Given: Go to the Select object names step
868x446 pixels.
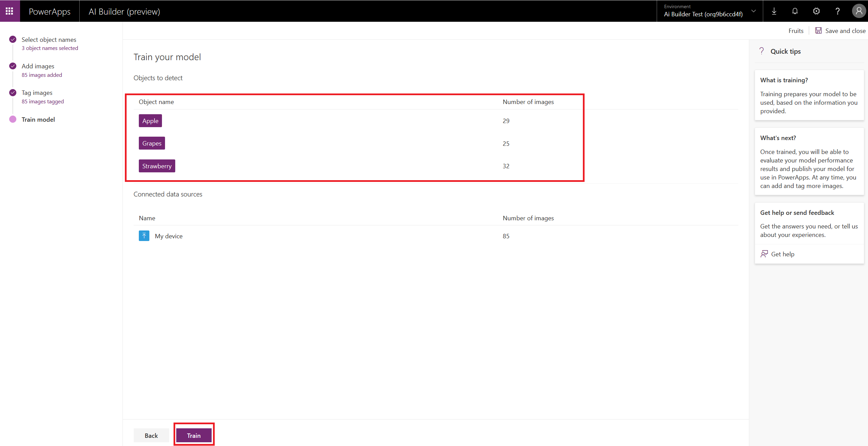Looking at the screenshot, I should 49,39.
